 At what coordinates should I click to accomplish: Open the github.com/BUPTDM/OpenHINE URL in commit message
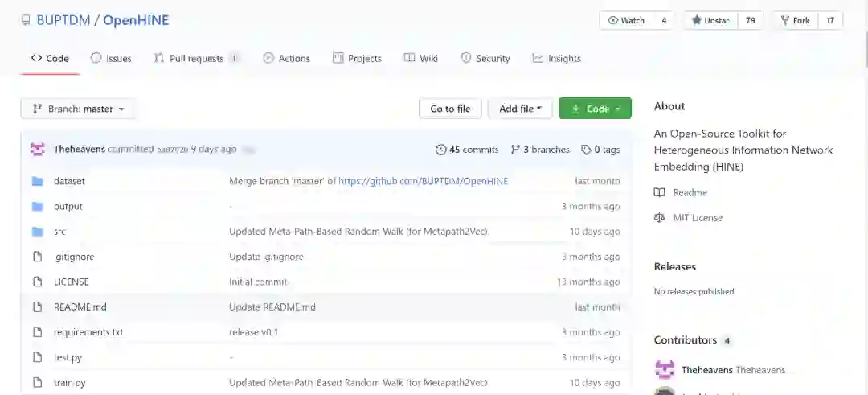point(423,181)
